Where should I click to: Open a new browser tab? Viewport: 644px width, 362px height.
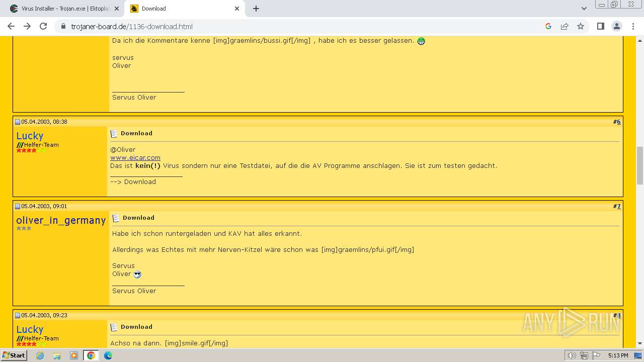point(256,9)
